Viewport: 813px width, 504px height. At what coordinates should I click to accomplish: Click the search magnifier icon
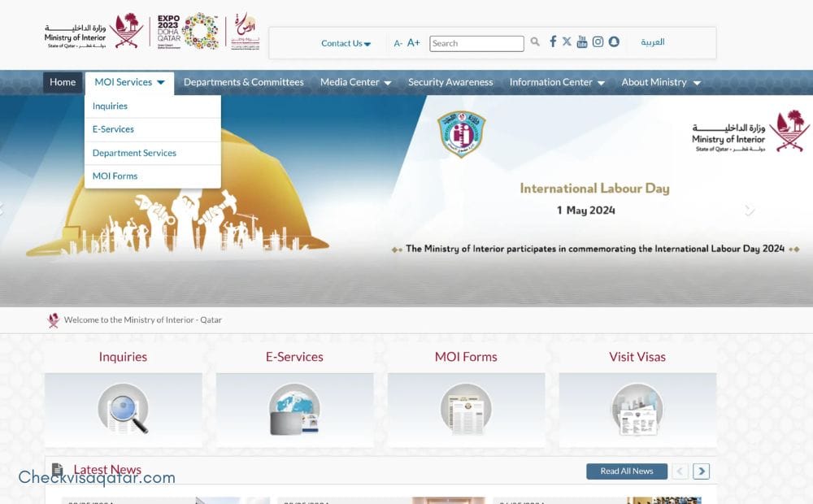tap(535, 42)
